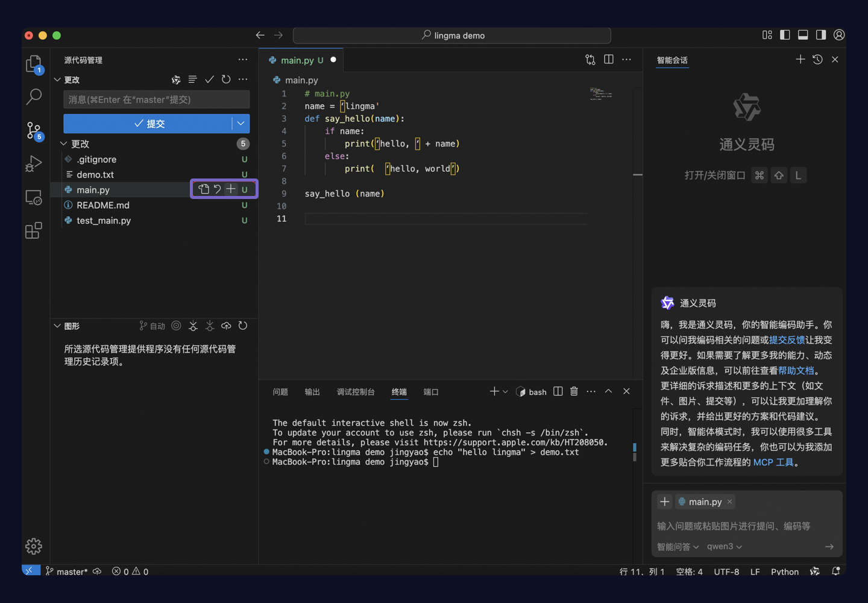Publish branch cloud icon in graph header
This screenshot has height=603, width=868.
pyautogui.click(x=226, y=326)
